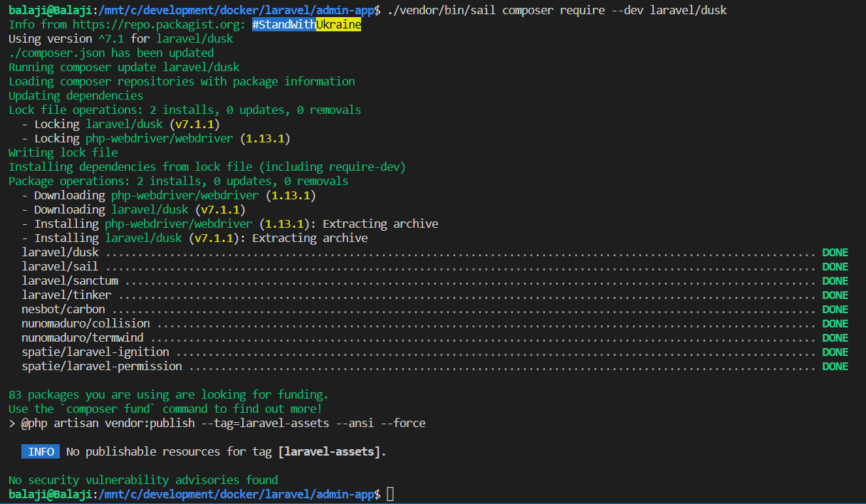Click nunomaduro/termwind package name

[x=83, y=337]
